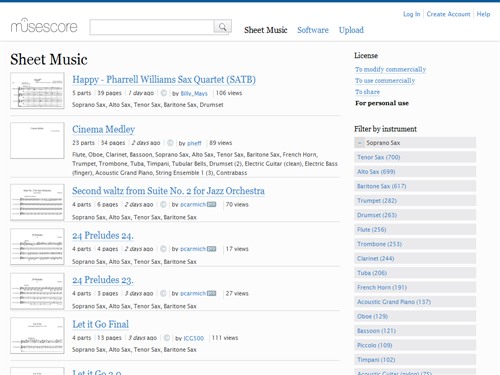This screenshot has height=375, width=500.
Task: Open the Cinema Medley score
Action: tap(104, 129)
